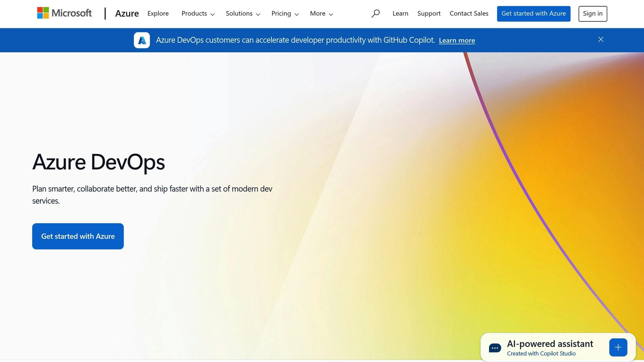Open the Learn link in header
Screen dimensions: 644x362
[x=400, y=14]
